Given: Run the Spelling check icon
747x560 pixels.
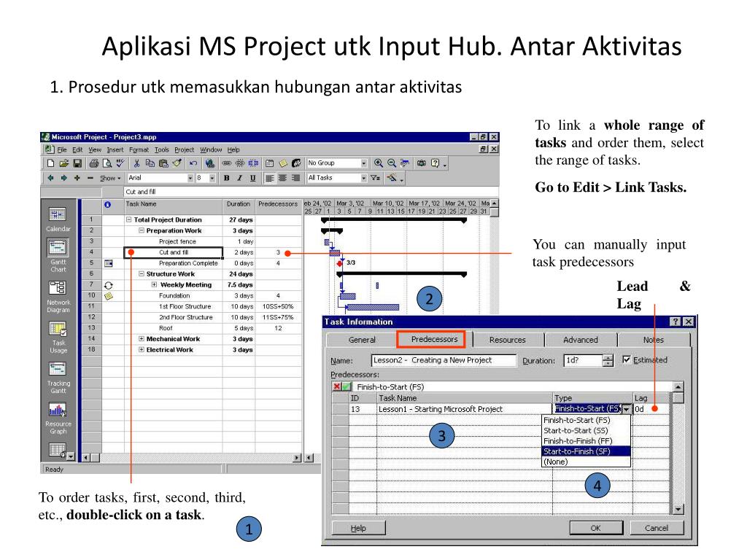Looking at the screenshot, I should click(120, 163).
